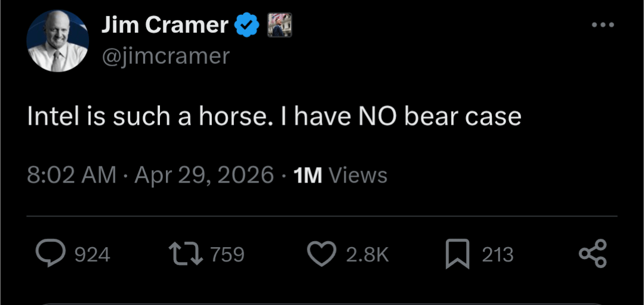Open the three-dot more options menu
The height and width of the screenshot is (305, 644).
point(602,25)
